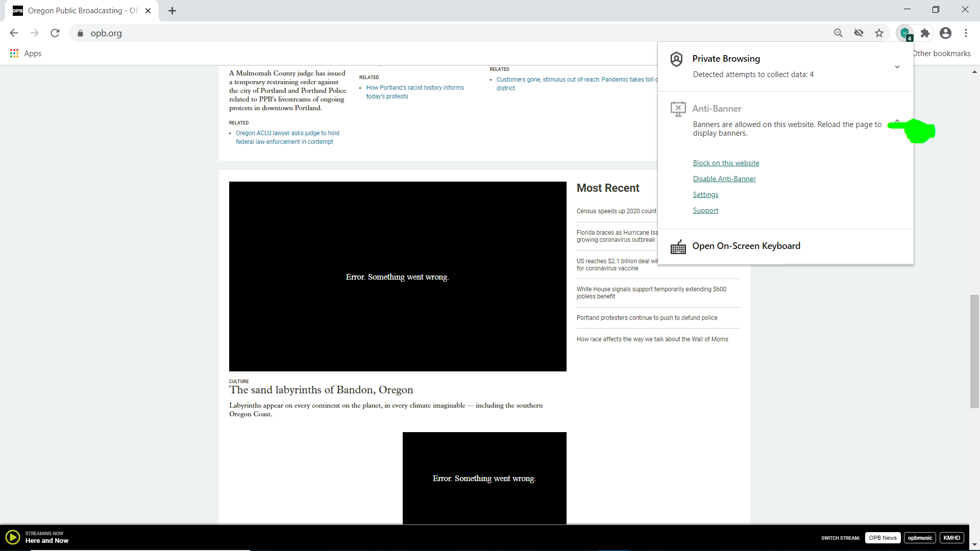Bookmark this page with the star icon
This screenshot has width=980, height=551.
(x=879, y=33)
